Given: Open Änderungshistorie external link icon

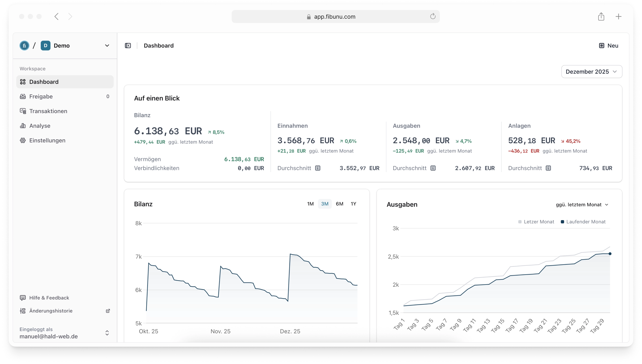Looking at the screenshot, I should click(x=108, y=311).
